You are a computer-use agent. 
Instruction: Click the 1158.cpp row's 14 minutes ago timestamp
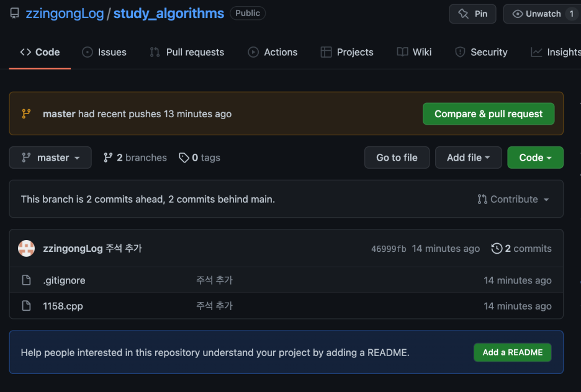pyautogui.click(x=517, y=306)
